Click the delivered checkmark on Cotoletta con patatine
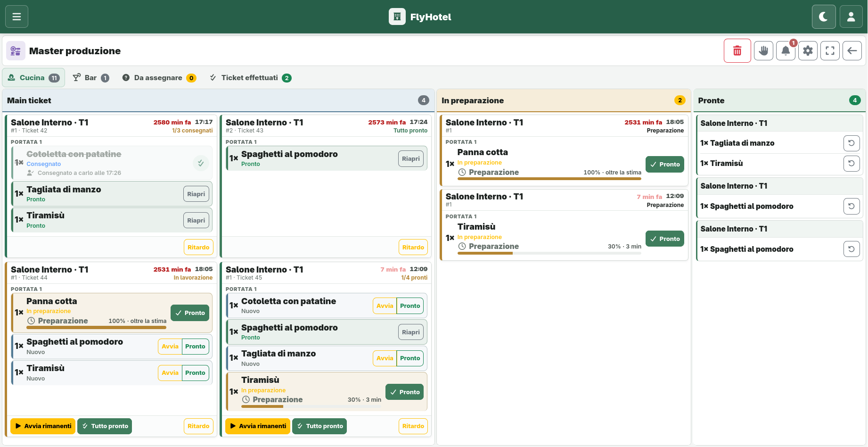The height and width of the screenshot is (447, 868). (201, 163)
